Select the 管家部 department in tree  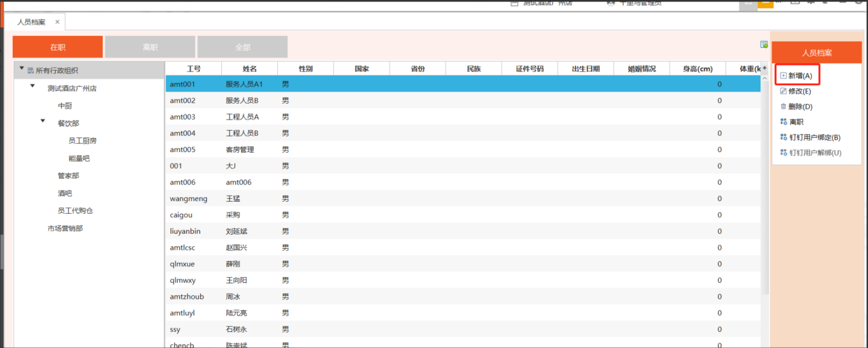[68, 176]
